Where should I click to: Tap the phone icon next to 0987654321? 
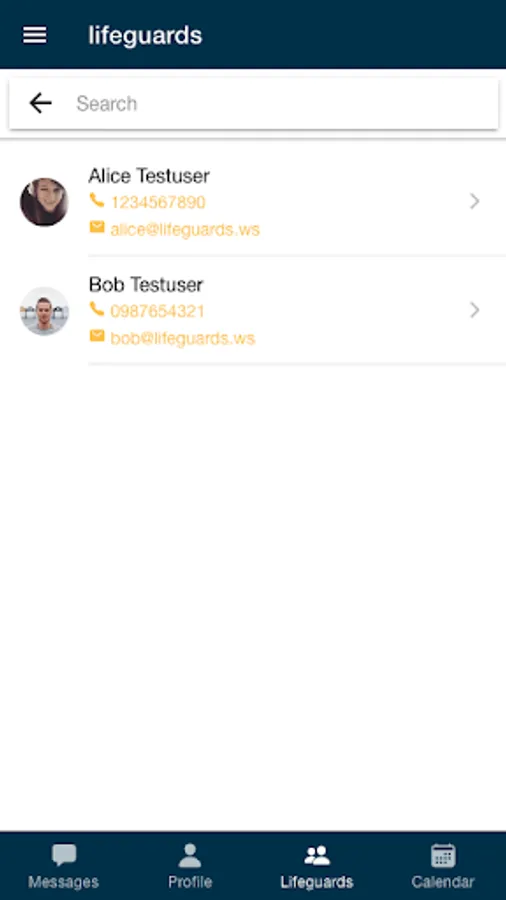(97, 310)
